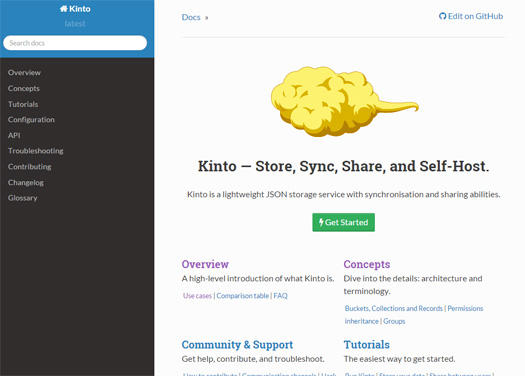Open the Concepts heading link
The image size is (525, 376).
[367, 264]
